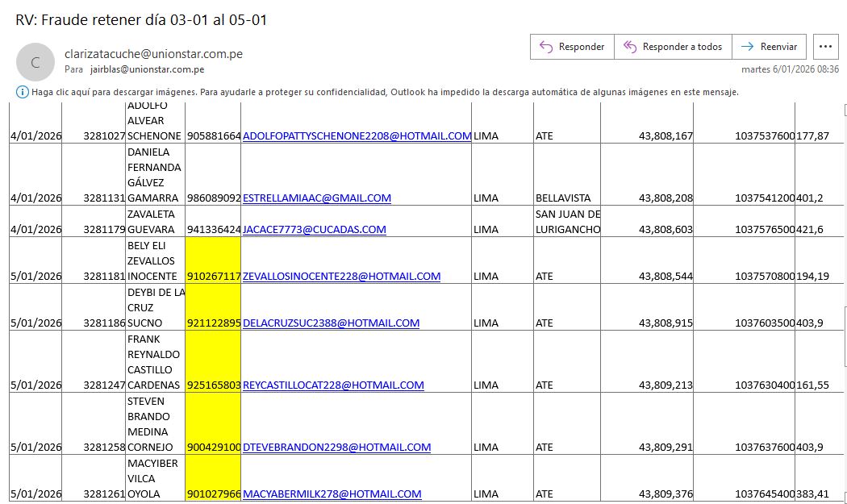Viewport: 847px width, 504px height.
Task: Forward the email with Reenviar
Action: tap(769, 47)
